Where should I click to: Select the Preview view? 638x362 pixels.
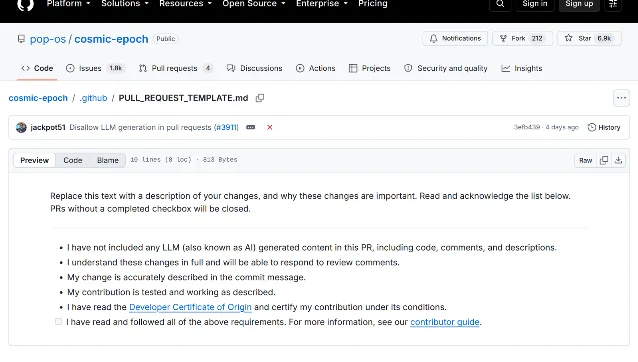pyautogui.click(x=35, y=160)
